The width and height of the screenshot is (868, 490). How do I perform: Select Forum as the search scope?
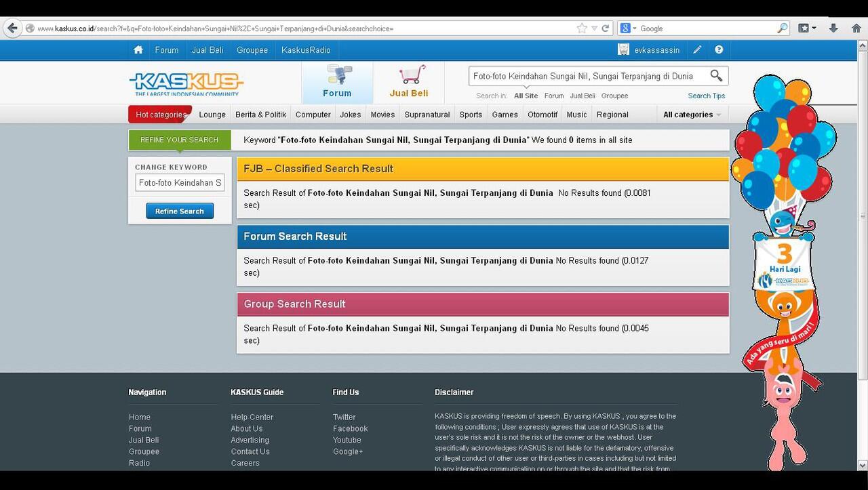[x=554, y=96]
